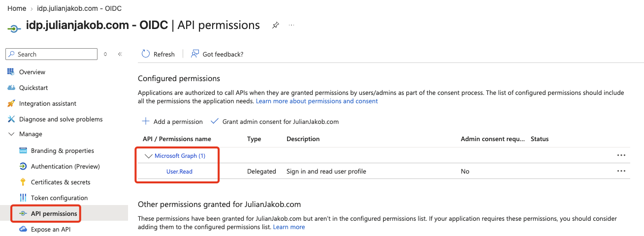Click the sidebar Search field
644x236 pixels.
click(x=52, y=54)
